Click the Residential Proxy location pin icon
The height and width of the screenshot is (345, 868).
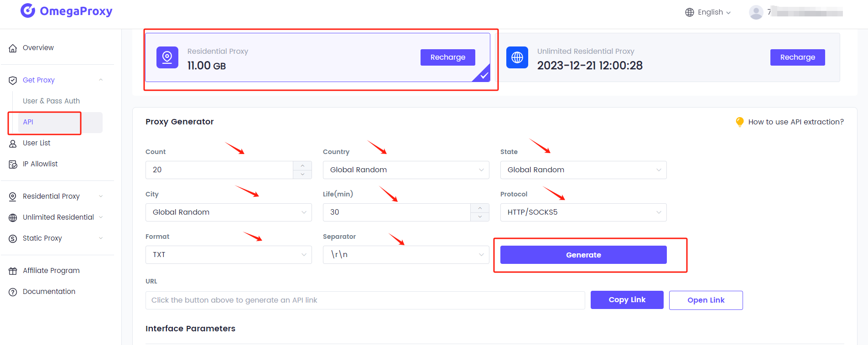[x=167, y=57]
